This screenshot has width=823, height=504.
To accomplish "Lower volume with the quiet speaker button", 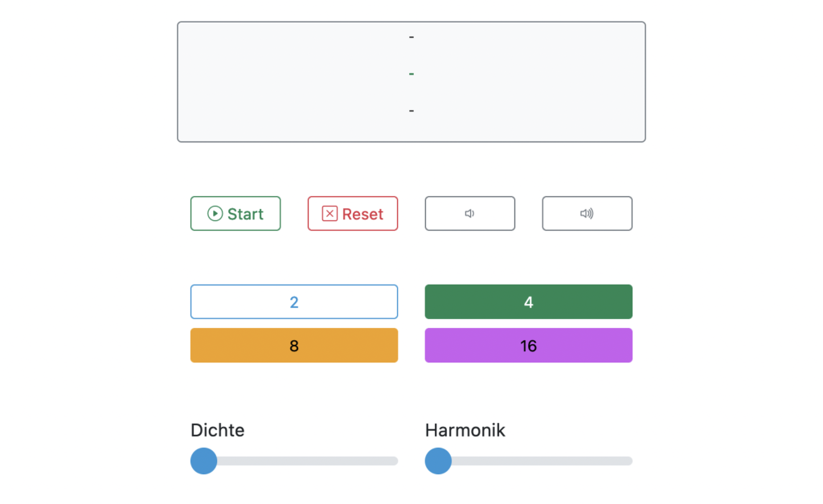I will (x=469, y=214).
